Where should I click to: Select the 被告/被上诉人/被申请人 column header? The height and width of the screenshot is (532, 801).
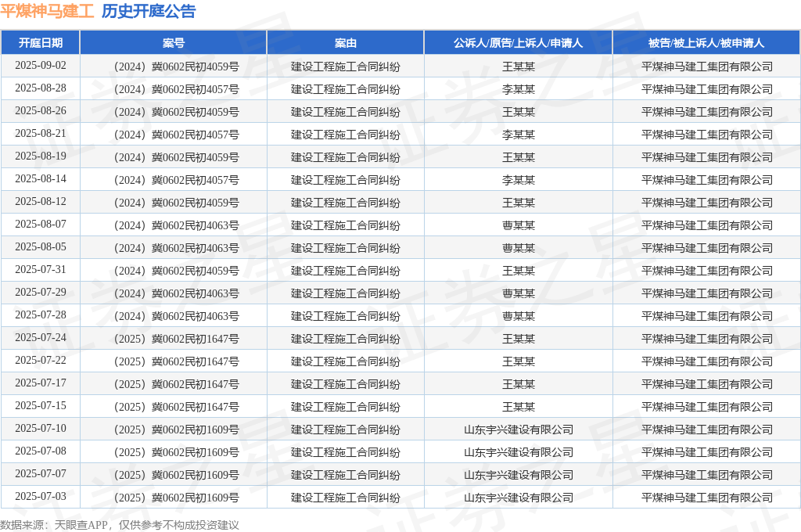(x=706, y=43)
